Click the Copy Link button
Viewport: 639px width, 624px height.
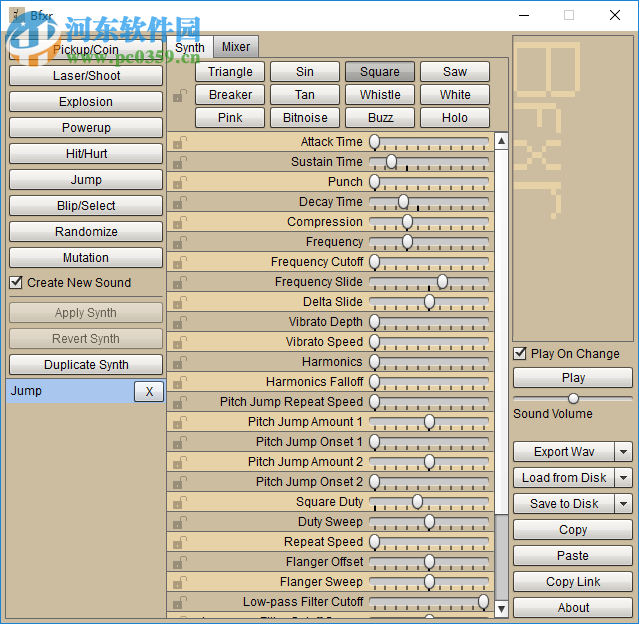[573, 582]
